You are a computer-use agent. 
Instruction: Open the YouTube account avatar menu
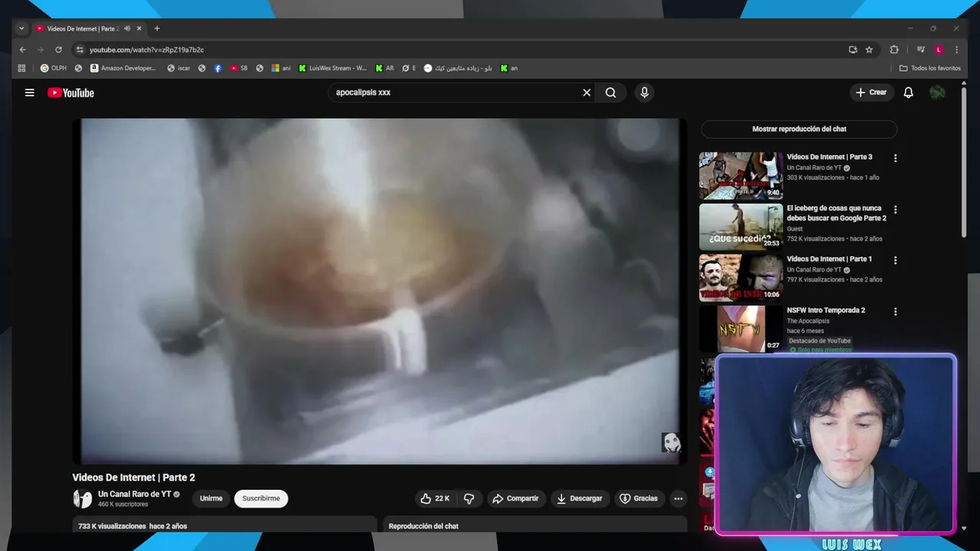click(x=937, y=93)
